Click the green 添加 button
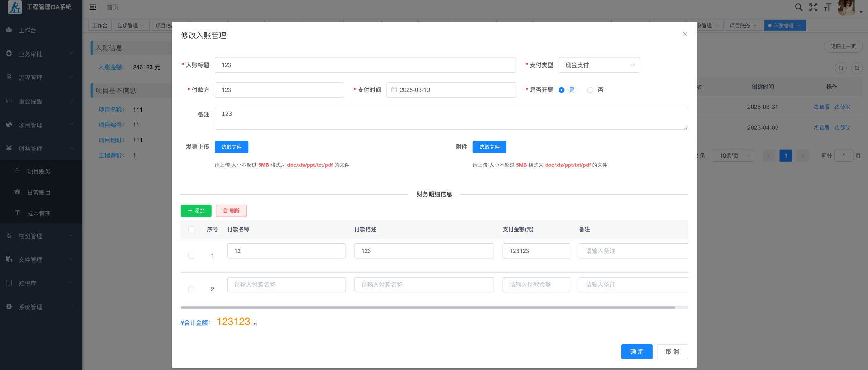The image size is (868, 370). [196, 211]
